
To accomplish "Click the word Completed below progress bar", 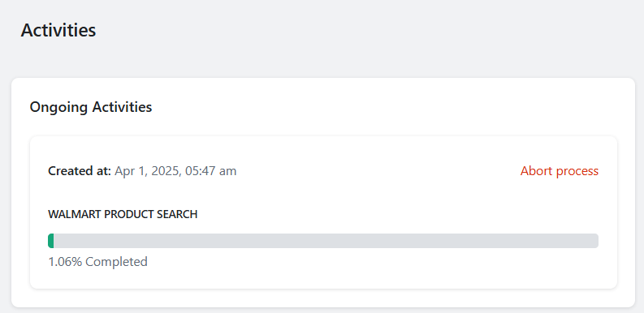I will (117, 261).
